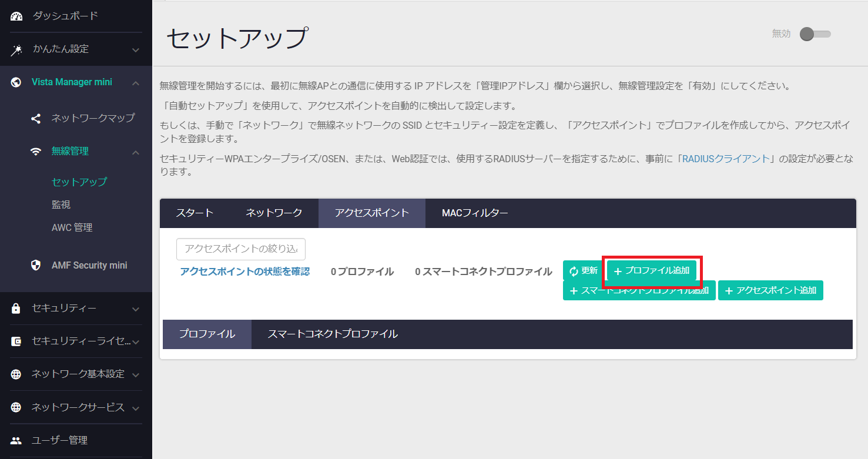
Task: Click the セキュリティー lock icon
Action: coord(16,309)
